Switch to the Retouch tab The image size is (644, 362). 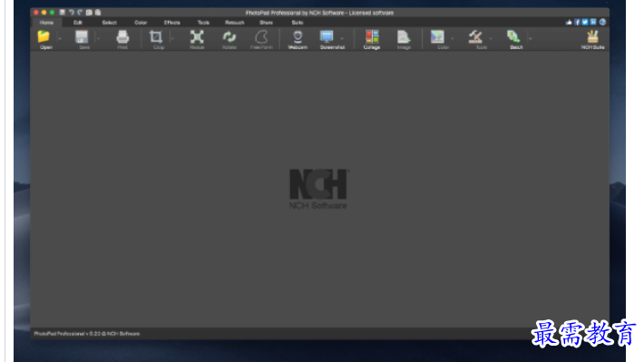(x=235, y=23)
